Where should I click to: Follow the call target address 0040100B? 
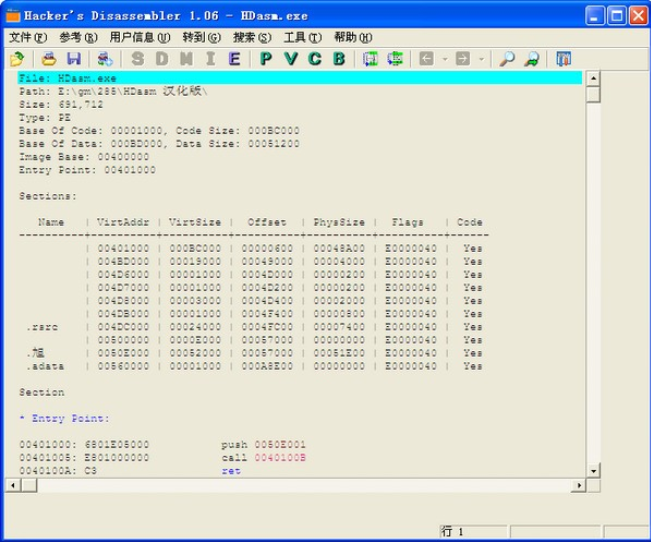pos(280,457)
